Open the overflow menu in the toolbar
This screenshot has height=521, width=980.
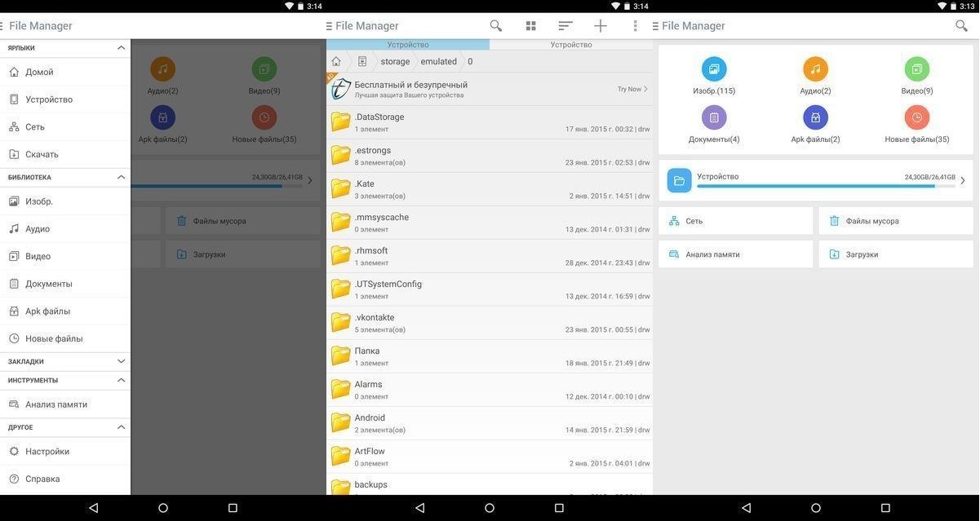pos(635,25)
